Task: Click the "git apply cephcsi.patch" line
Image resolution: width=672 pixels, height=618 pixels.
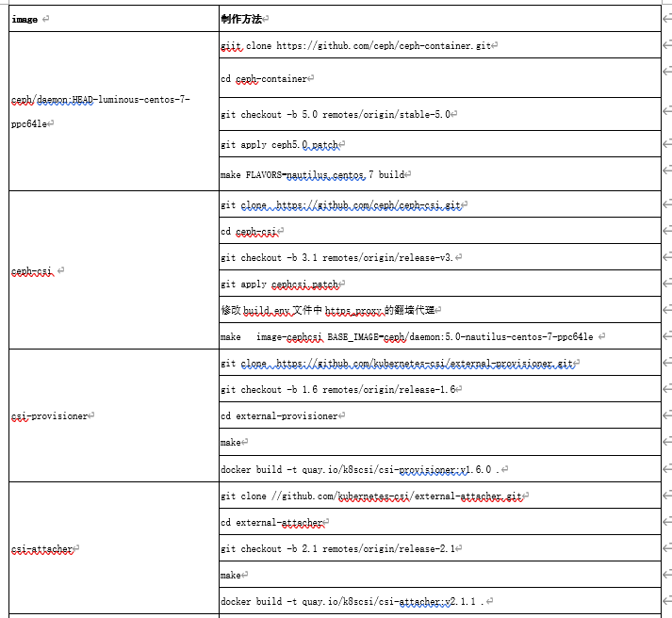Action: click(x=280, y=284)
